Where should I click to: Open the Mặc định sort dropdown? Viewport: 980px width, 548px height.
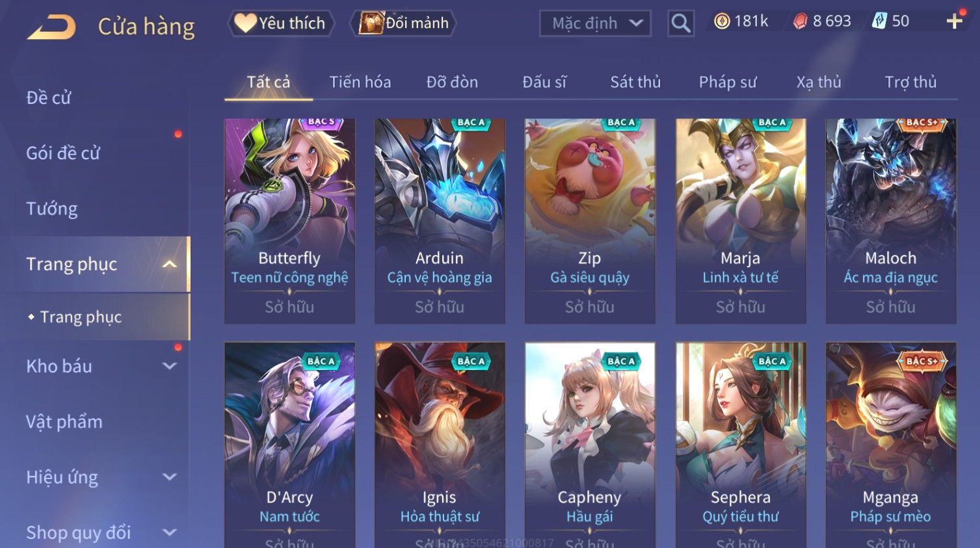tap(595, 23)
